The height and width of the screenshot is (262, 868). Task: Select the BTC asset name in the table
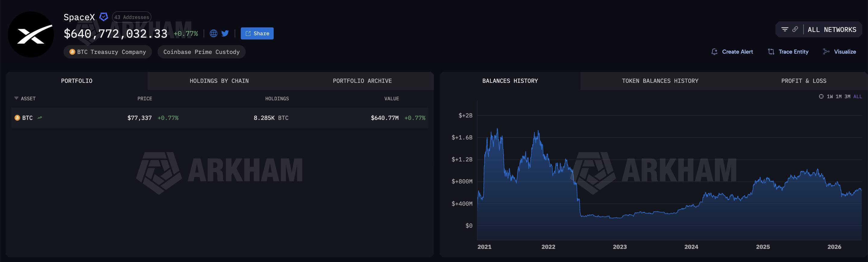27,118
